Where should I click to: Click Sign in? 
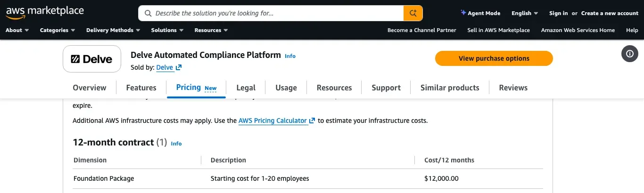coord(558,13)
